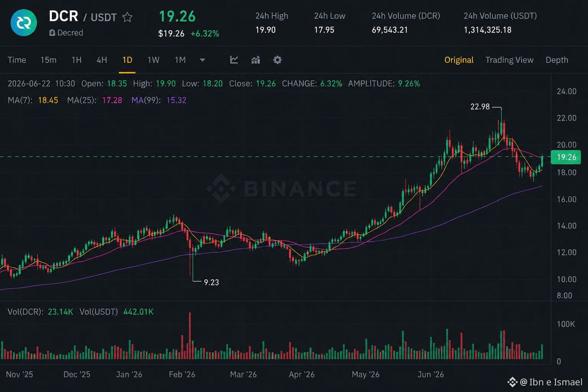
Task: Click the MA(7) indicator label
Action: (x=20, y=100)
